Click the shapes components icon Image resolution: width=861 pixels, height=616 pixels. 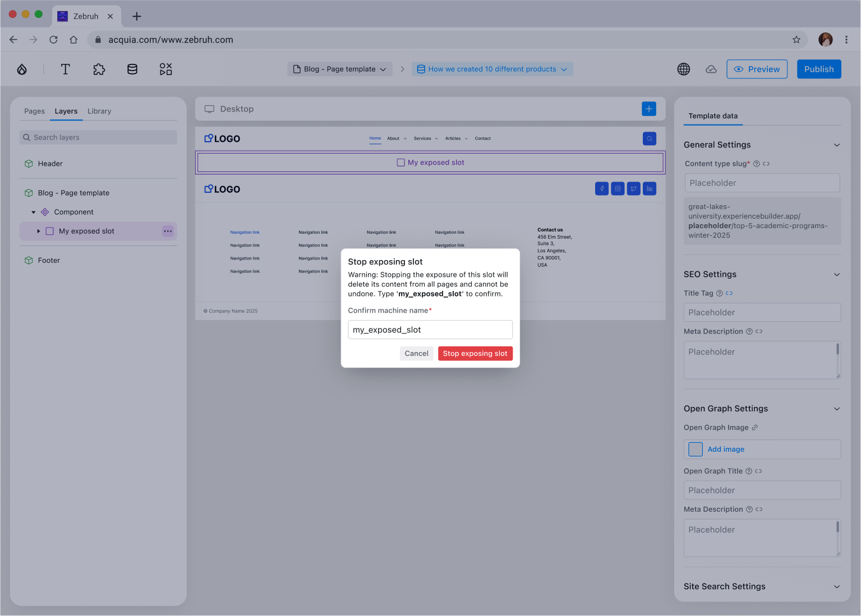165,69
